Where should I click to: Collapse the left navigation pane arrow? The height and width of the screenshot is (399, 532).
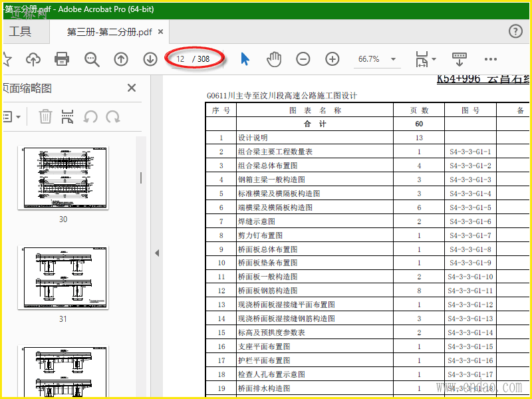157,253
